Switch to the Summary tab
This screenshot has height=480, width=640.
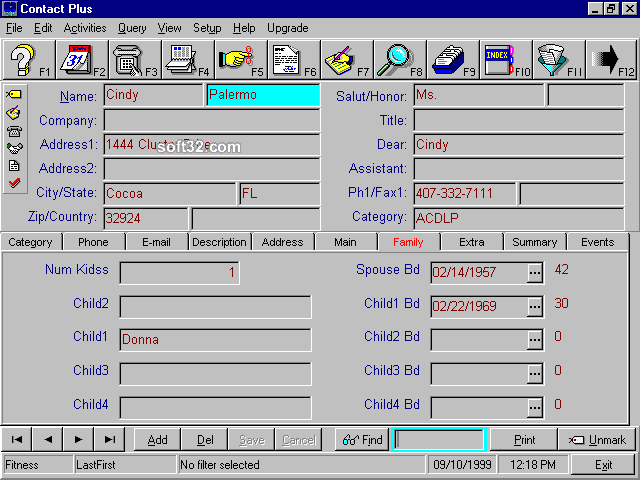535,242
